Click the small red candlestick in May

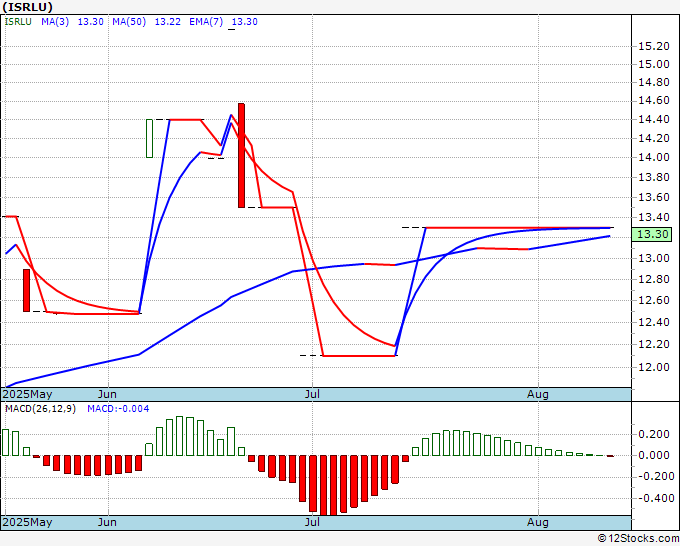(x=26, y=290)
